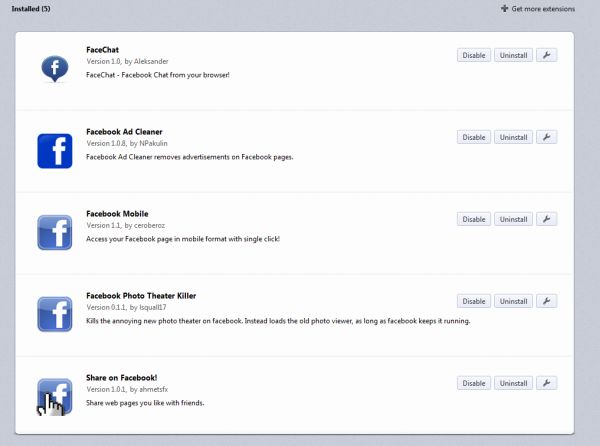The height and width of the screenshot is (446, 600).
Task: Click the FaceChat speech bubble icon
Action: [54, 68]
